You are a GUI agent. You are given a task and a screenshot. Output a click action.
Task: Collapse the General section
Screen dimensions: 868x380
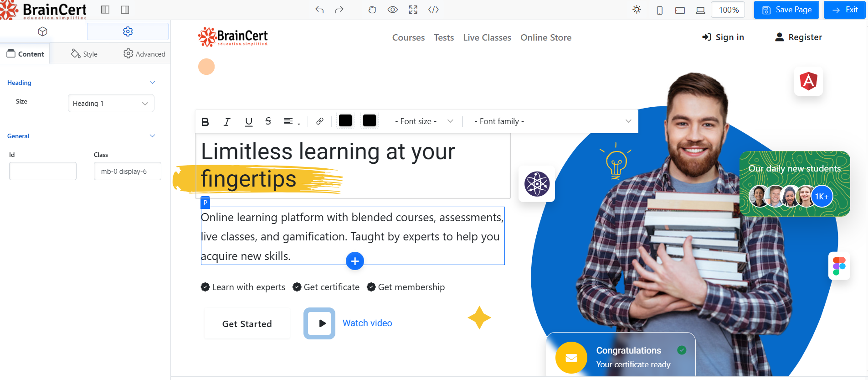(152, 136)
